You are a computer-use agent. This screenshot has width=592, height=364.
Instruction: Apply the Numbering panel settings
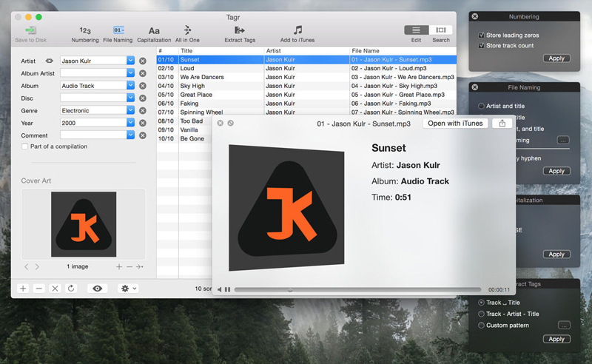click(x=556, y=58)
